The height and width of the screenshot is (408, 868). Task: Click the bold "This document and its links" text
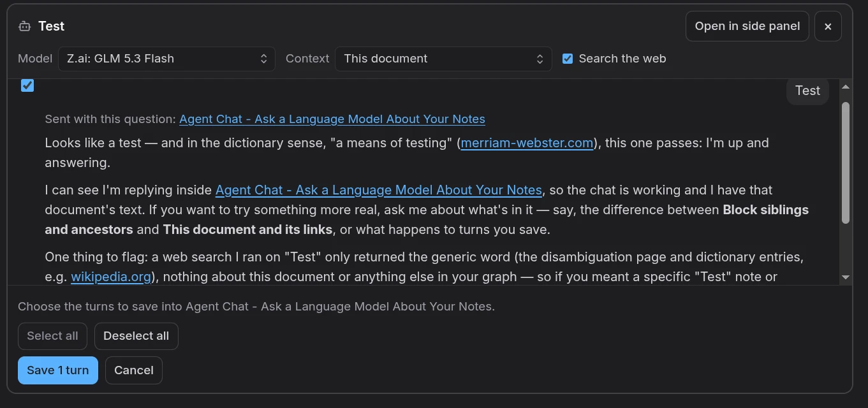pos(247,229)
